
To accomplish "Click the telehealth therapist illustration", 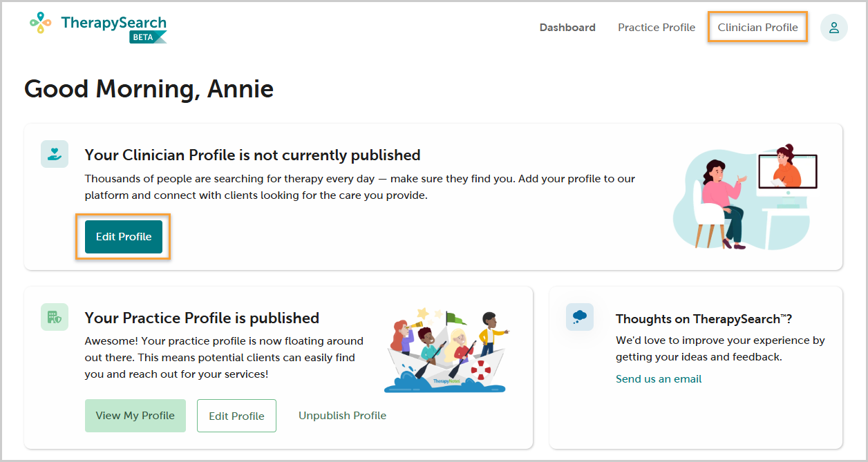I will point(745,197).
